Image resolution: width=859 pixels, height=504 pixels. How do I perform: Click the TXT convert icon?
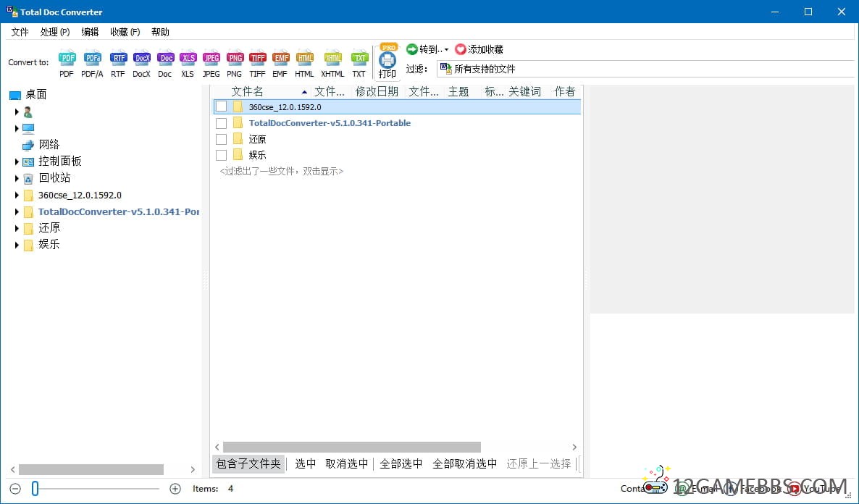[359, 59]
